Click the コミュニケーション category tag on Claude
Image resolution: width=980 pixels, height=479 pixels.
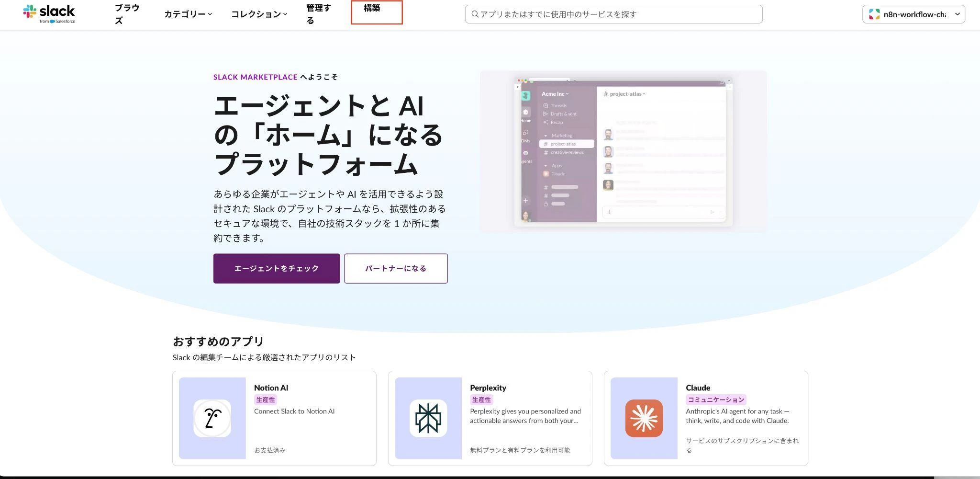tap(715, 399)
